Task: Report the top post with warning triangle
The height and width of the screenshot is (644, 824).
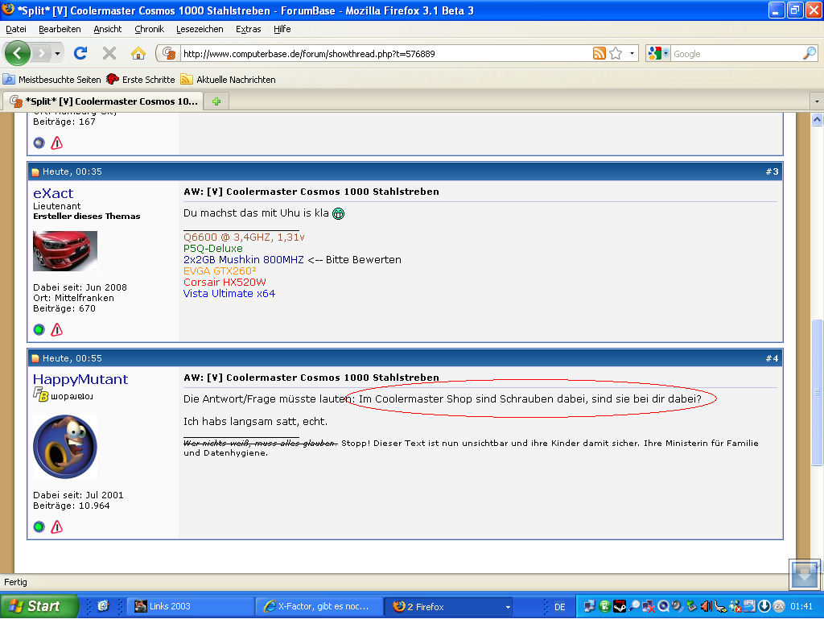Action: click(x=57, y=142)
